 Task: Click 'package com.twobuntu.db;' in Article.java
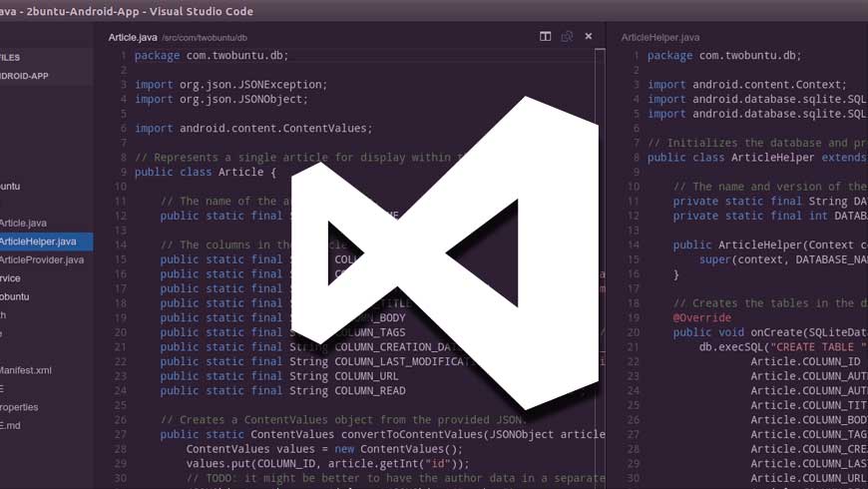212,55
